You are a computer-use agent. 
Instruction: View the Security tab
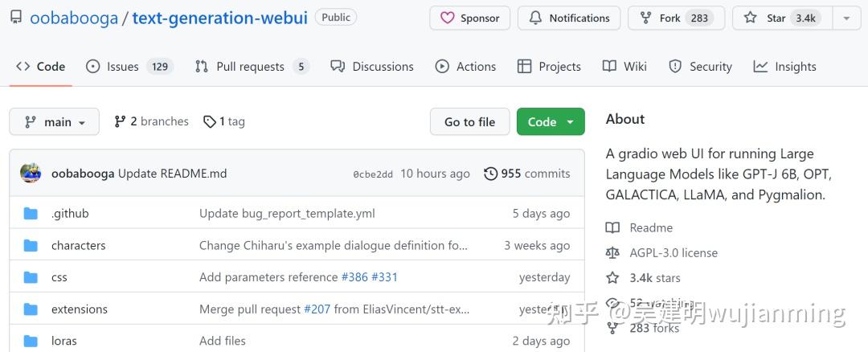point(701,67)
